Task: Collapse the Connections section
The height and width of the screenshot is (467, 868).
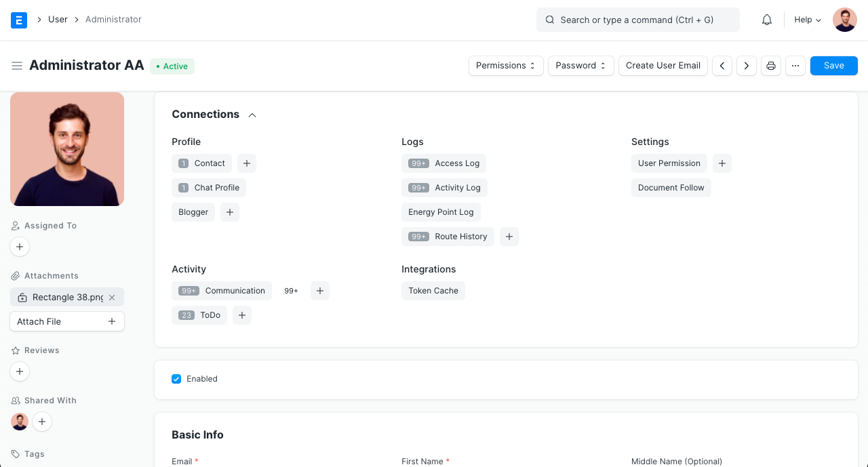Action: point(252,115)
